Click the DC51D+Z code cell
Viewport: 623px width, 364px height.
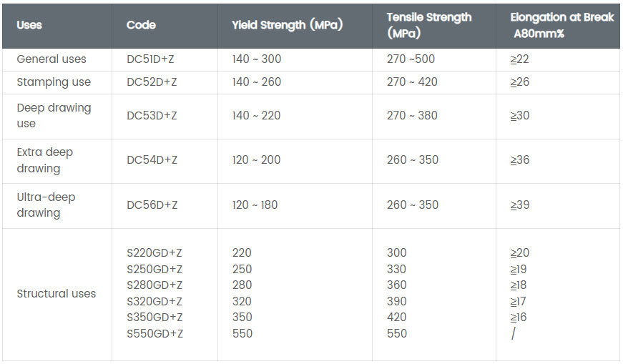pos(152,59)
